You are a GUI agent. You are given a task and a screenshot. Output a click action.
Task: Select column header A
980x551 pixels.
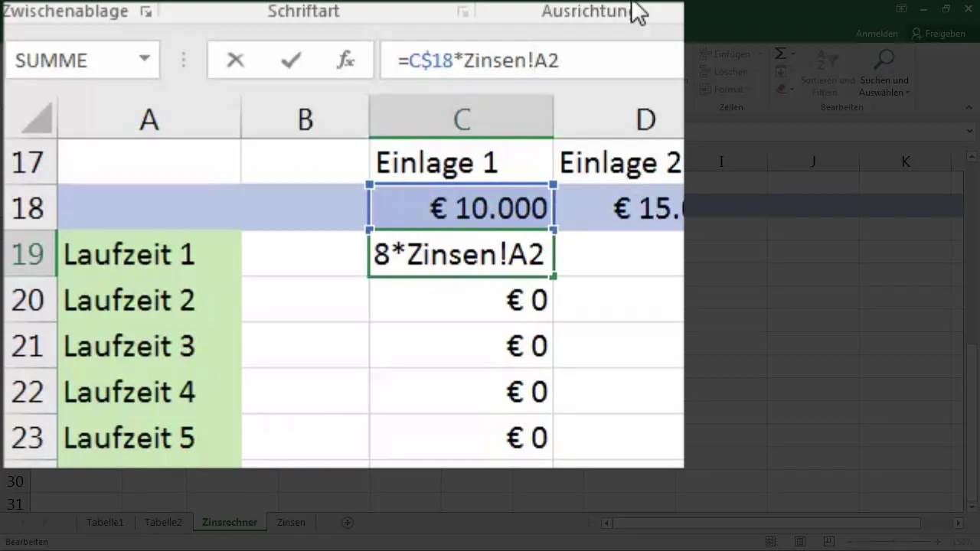tap(149, 119)
